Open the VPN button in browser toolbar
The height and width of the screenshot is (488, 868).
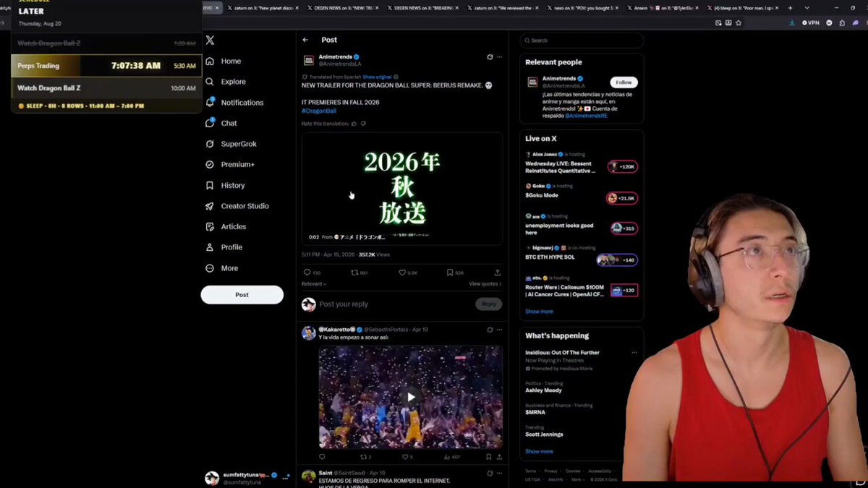[x=811, y=22]
